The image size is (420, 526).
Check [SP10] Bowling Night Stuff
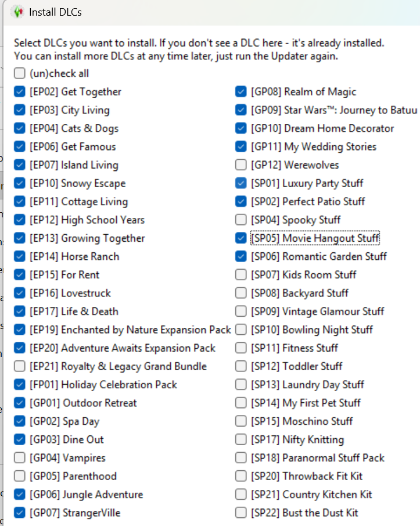tap(240, 330)
